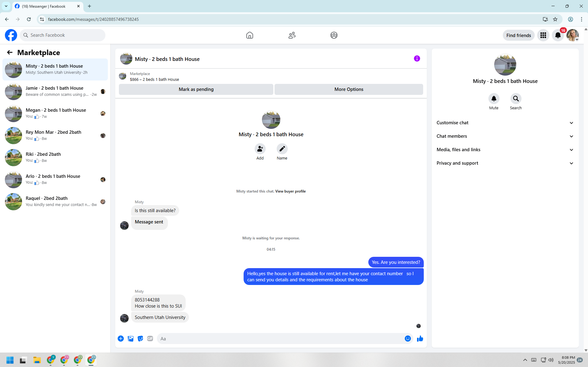Open Windows Start menu

tap(10, 360)
